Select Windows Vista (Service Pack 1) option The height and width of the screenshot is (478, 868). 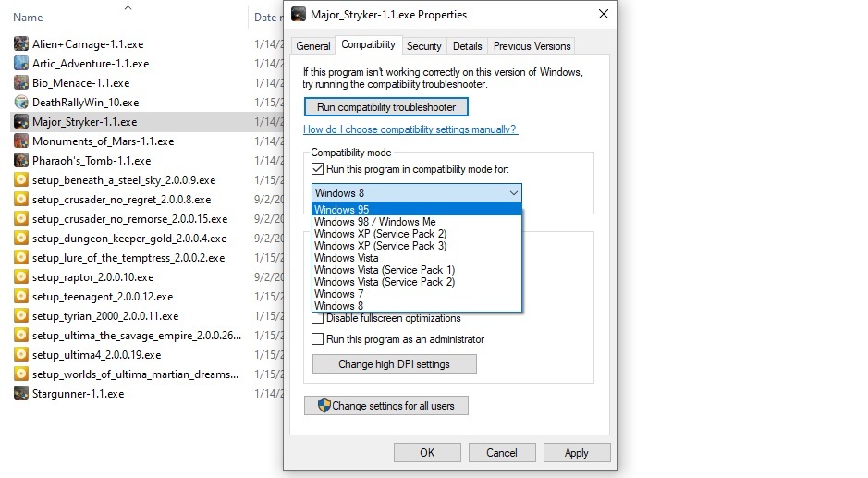417,270
